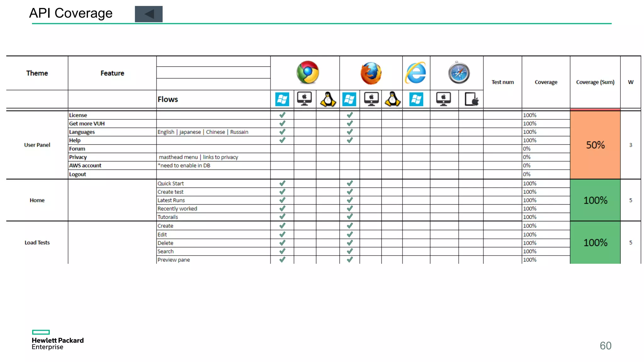Click the License row Chrome Windows checkmark
The image size is (644, 362).
point(282,115)
